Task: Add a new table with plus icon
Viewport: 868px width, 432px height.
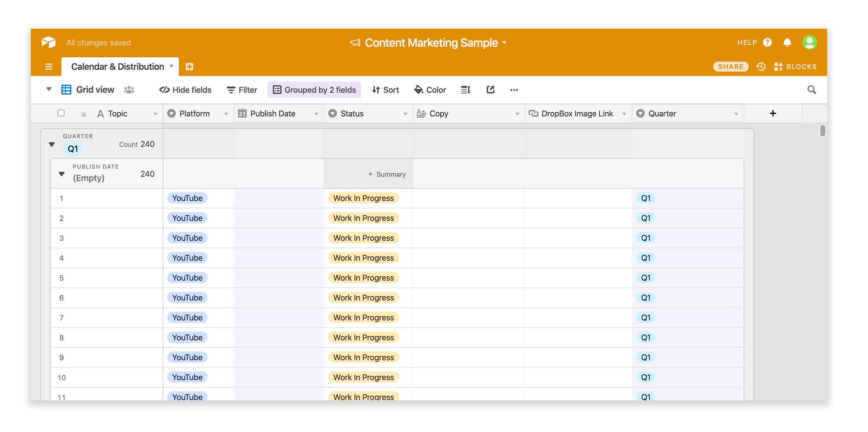Action: (189, 67)
